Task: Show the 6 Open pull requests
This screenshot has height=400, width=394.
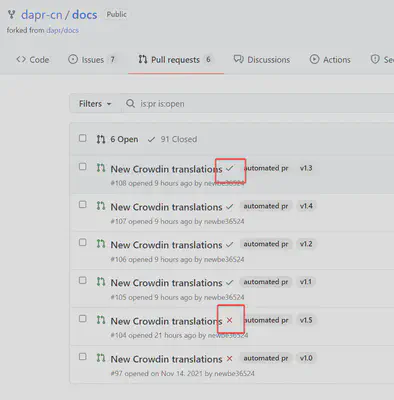Action: point(117,139)
